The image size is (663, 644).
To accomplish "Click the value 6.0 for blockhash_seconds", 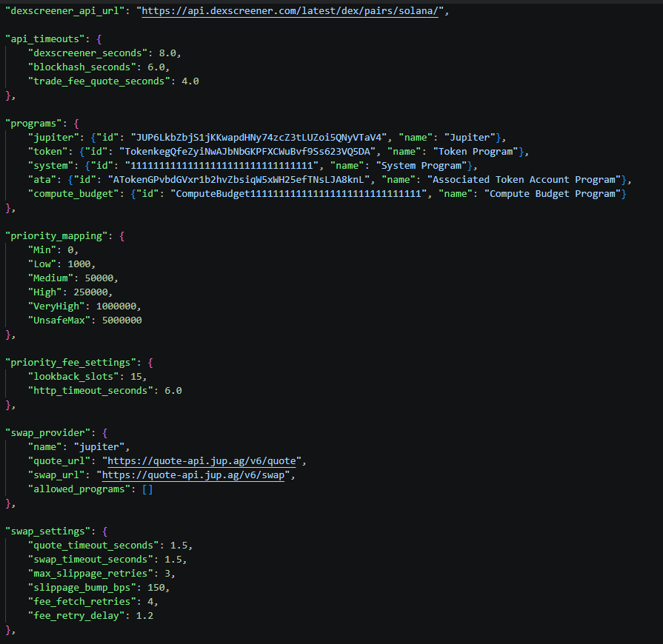I will [156, 67].
